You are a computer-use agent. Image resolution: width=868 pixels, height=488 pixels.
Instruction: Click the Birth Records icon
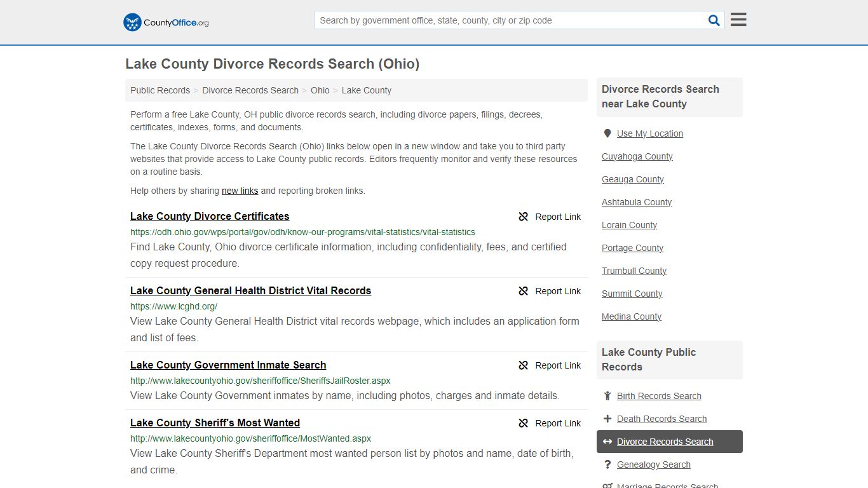point(607,396)
